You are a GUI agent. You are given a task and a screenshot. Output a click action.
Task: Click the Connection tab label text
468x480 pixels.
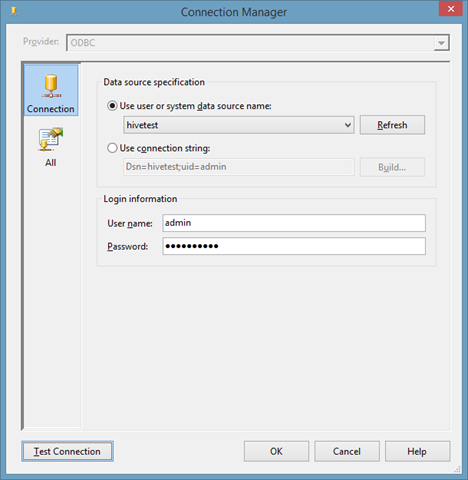(x=51, y=109)
